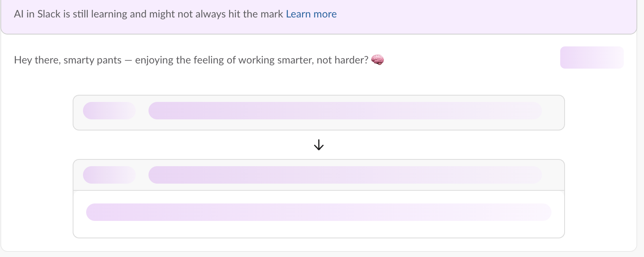Click the greeting text about working smarter
This screenshot has height=257, width=644.
click(x=191, y=60)
